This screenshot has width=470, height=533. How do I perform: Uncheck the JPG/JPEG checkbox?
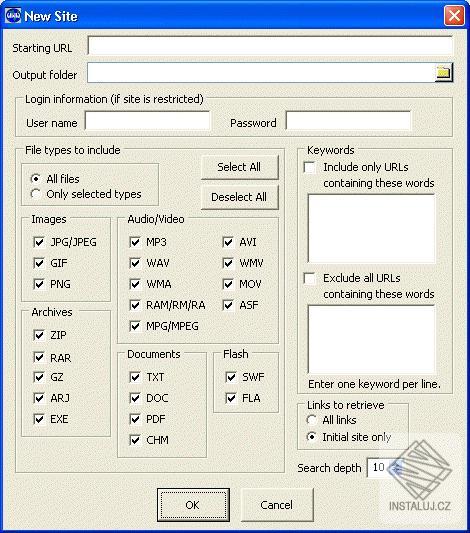[39, 242]
